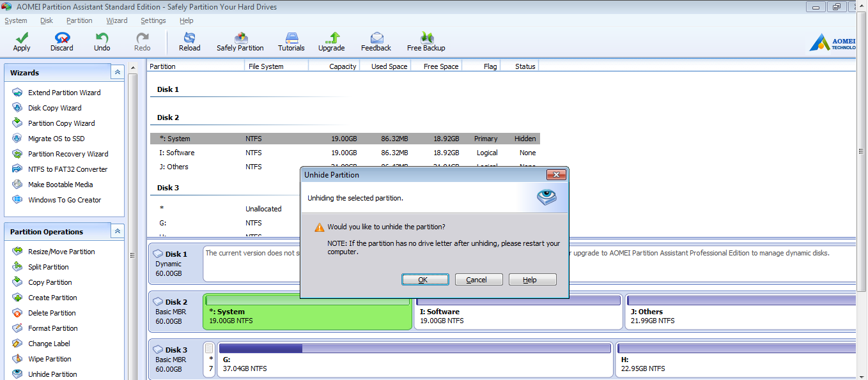
Task: Sort by the File System column header
Action: click(276, 66)
